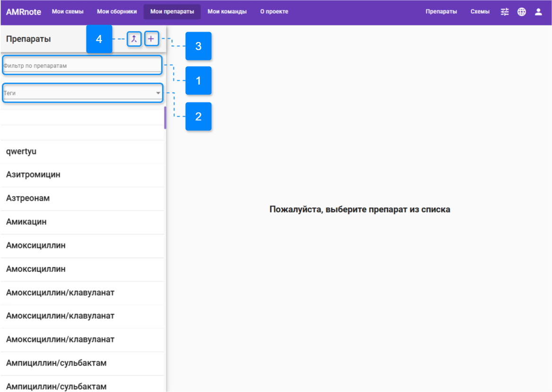Click the merge drugs icon

(134, 39)
